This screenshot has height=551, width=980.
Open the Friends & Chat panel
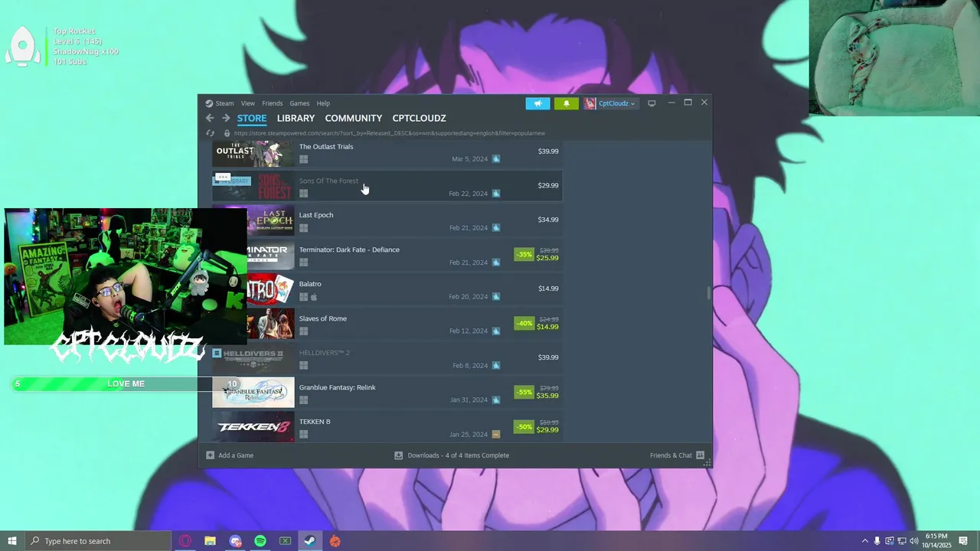click(x=677, y=455)
